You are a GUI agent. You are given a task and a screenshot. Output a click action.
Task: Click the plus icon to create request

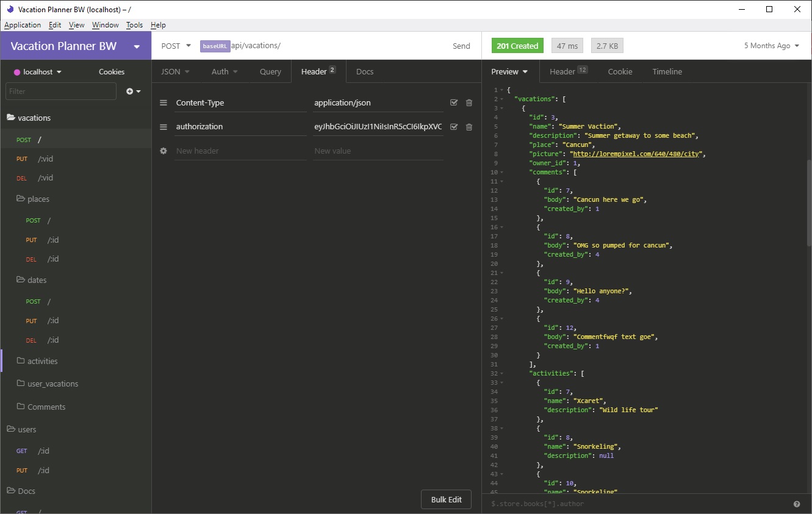click(130, 91)
